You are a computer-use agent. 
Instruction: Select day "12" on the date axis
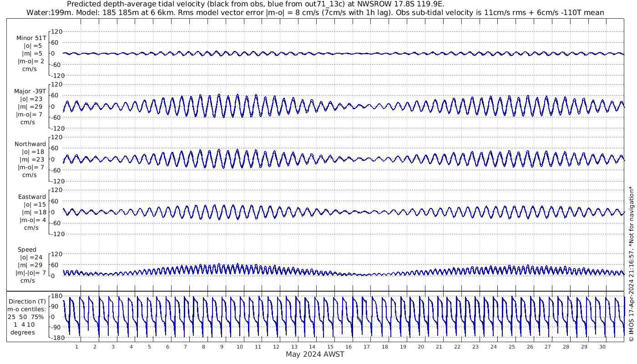(276, 347)
